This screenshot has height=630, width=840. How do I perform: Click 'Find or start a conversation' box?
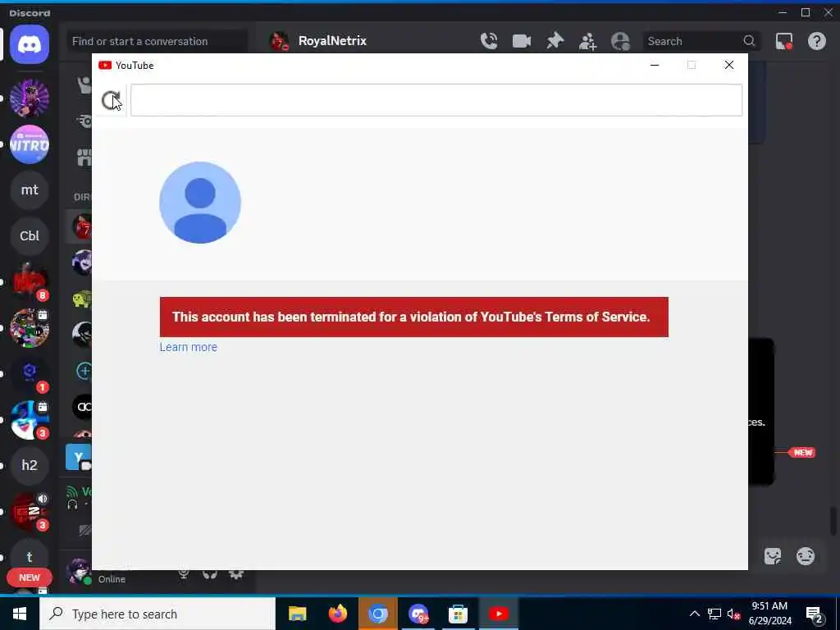tap(157, 41)
